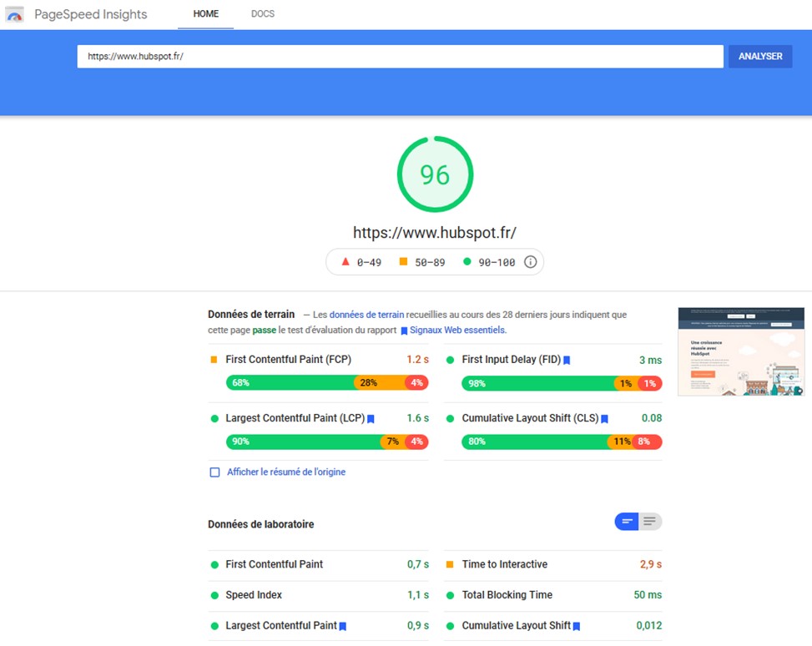
Task: Click the URL input field with hubspot.fr
Action: pyautogui.click(x=401, y=57)
